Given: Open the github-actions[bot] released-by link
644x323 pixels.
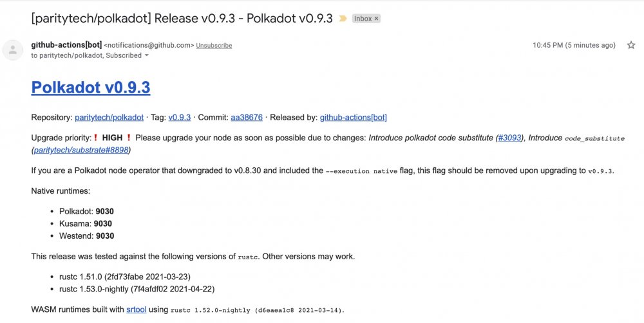Looking at the screenshot, I should coord(353,117).
